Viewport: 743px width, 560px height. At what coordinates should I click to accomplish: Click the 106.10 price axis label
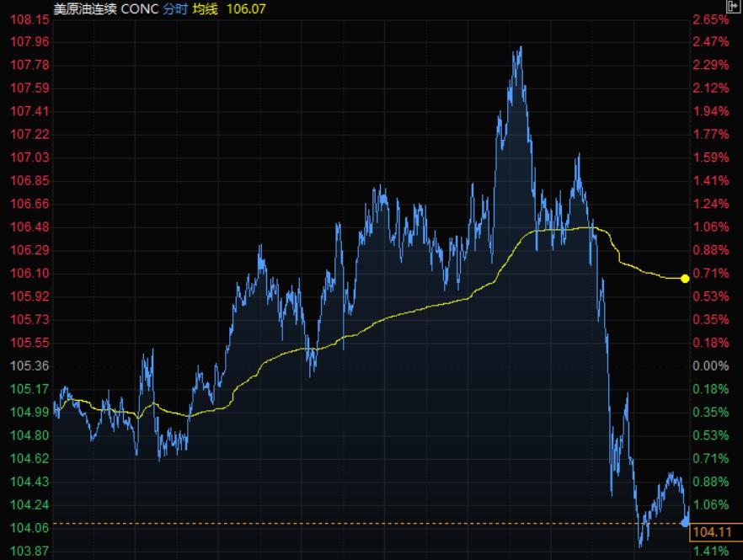click(27, 274)
